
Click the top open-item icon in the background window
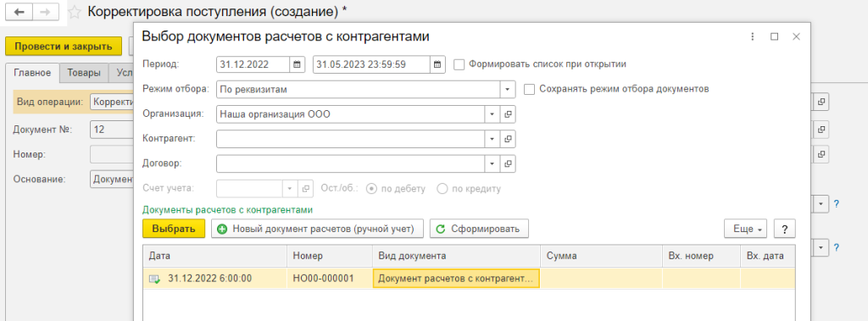[x=821, y=102]
